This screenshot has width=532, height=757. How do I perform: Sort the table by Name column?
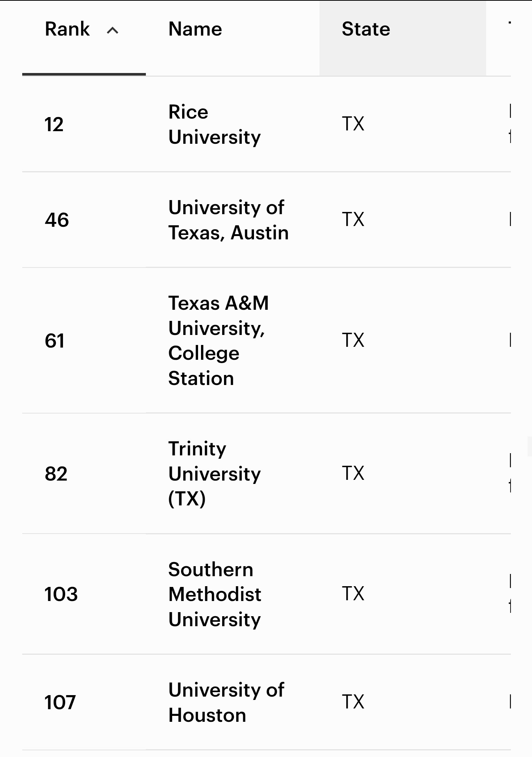pyautogui.click(x=195, y=29)
